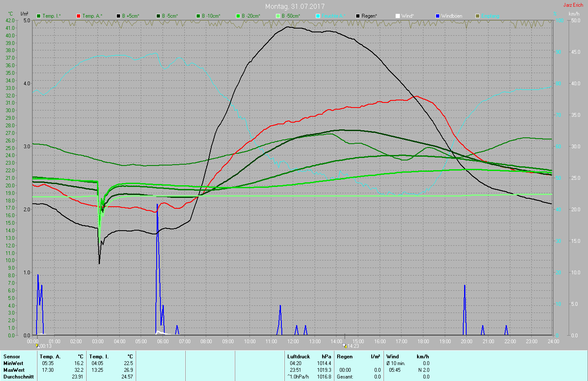Toggle the B -5cm series legend label

[170, 16]
